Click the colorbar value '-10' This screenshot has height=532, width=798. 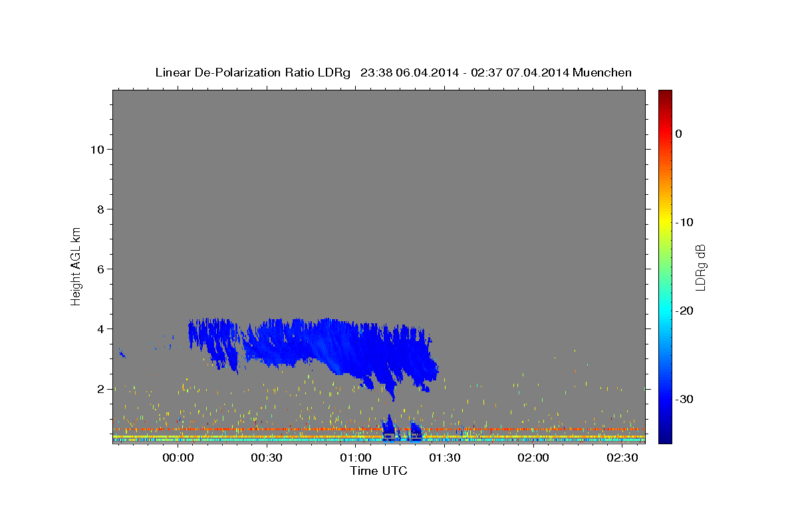684,222
